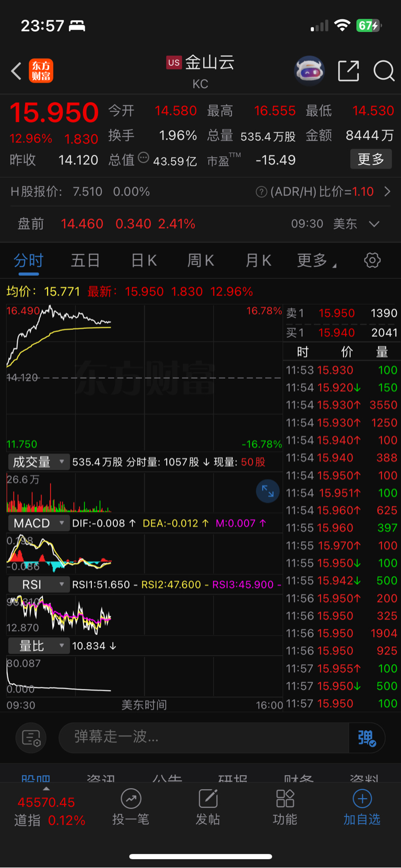Tap the back arrow icon
The image size is (401, 868).
pos(16,71)
